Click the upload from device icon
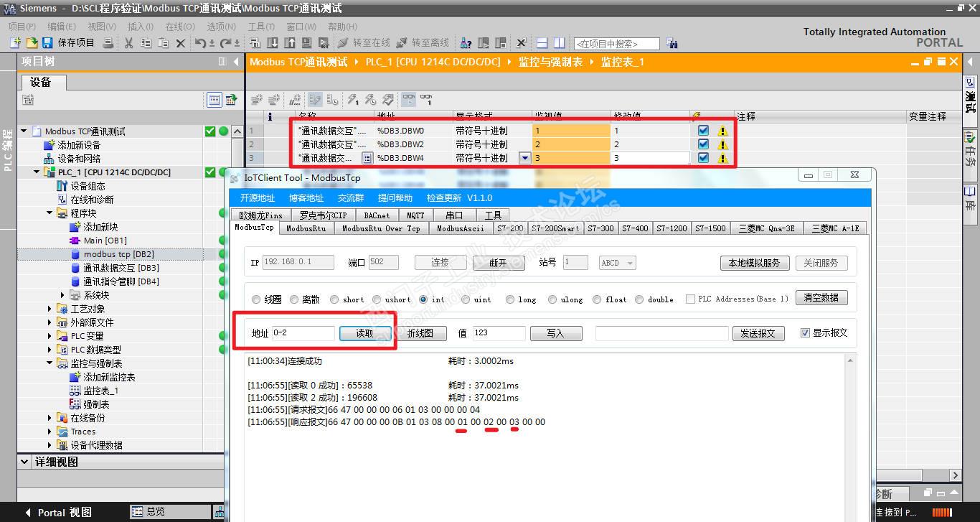Viewport: 980px width, 522px height. (289, 43)
